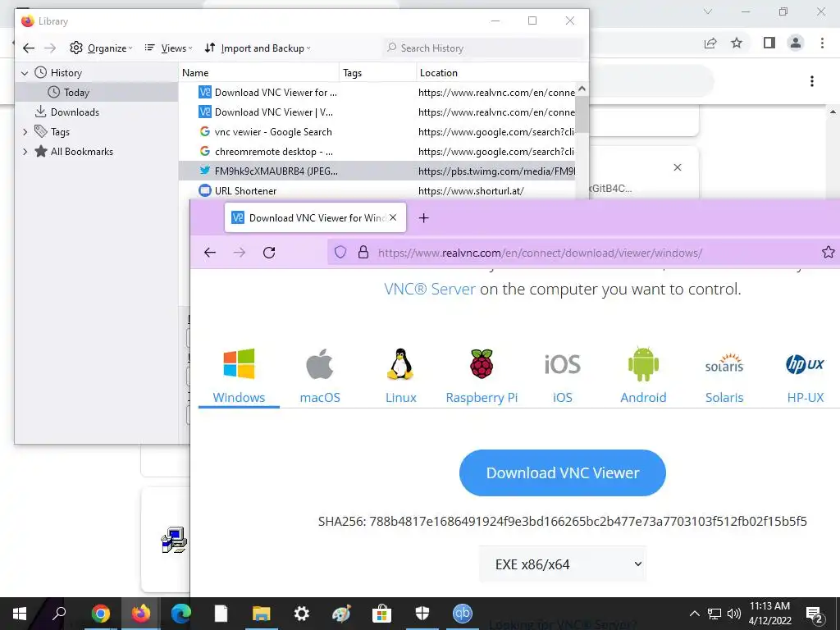The height and width of the screenshot is (630, 840).
Task: Select 'vnc vewier - Google Search' entry
Action: [x=377, y=132]
